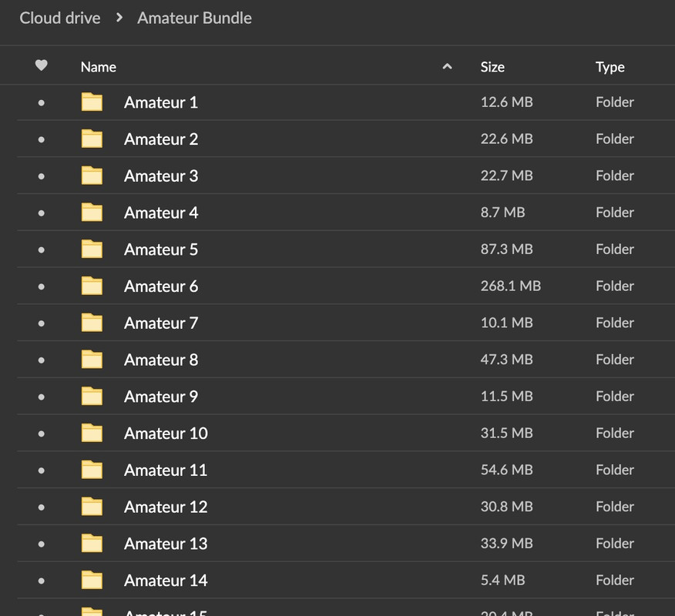
Task: Open the Amateur 10 folder icon
Action: tap(92, 433)
